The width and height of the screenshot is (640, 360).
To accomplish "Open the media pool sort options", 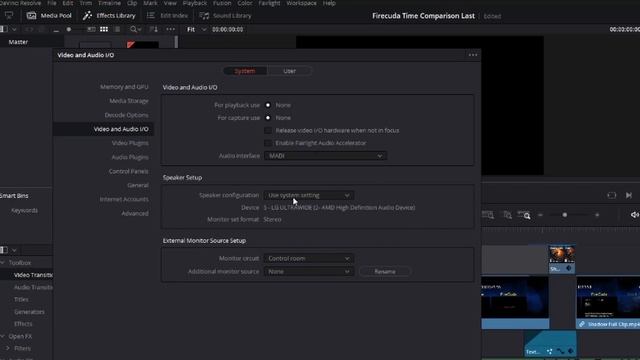I will (x=154, y=29).
